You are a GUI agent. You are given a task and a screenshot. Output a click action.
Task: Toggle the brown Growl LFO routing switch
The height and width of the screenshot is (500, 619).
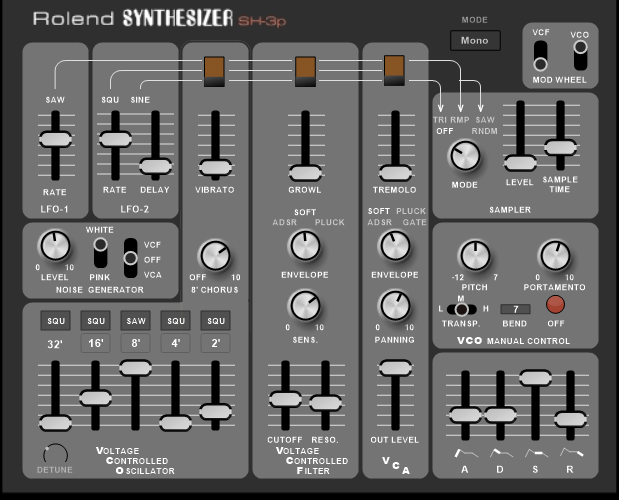point(306,71)
